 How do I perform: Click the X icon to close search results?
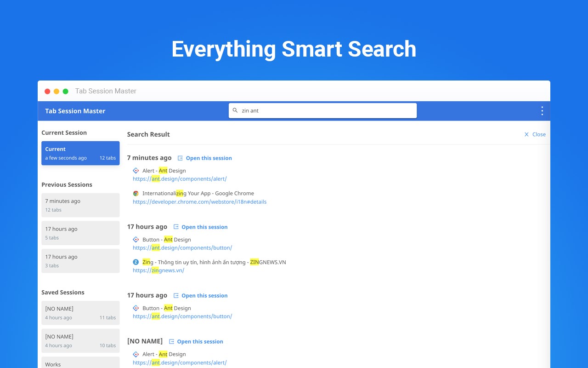click(x=526, y=134)
